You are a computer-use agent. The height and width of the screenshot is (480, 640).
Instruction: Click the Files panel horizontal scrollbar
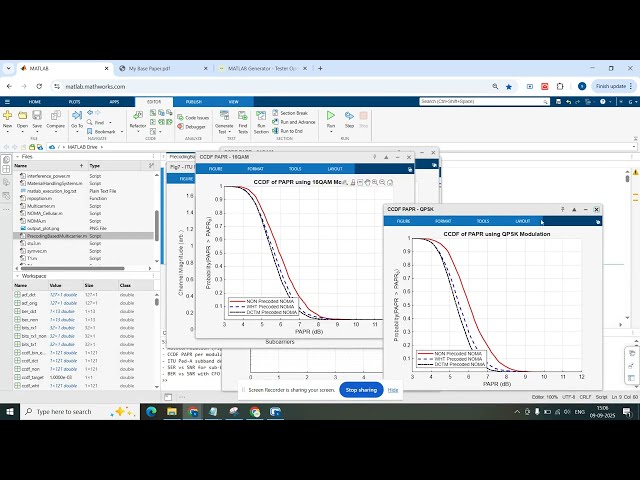click(73, 269)
